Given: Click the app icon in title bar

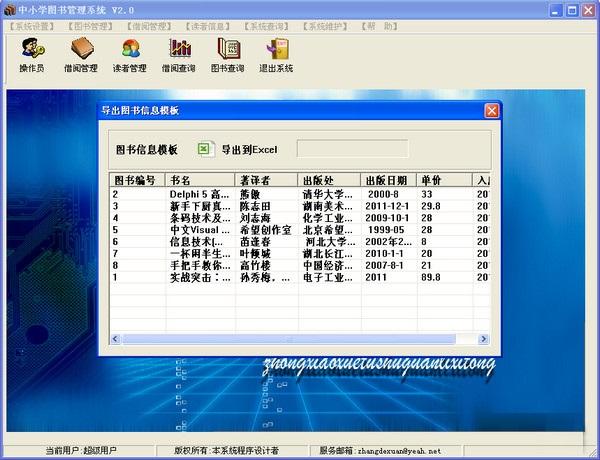Looking at the screenshot, I should 9,10.
